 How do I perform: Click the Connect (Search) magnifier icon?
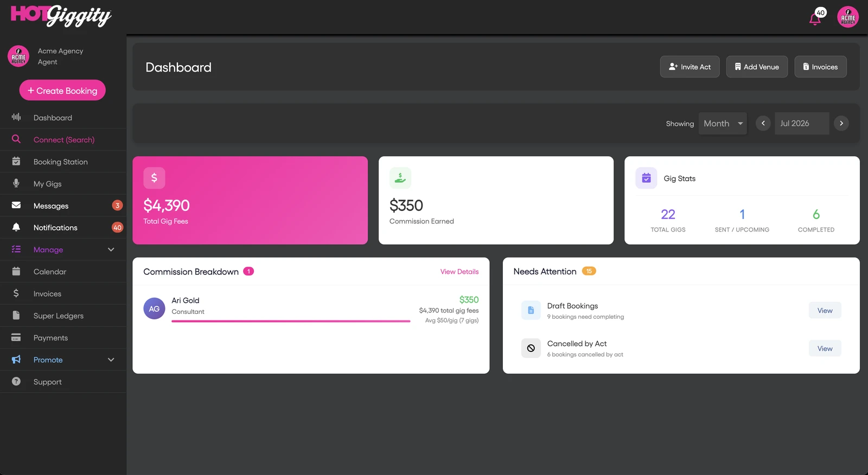coord(16,139)
